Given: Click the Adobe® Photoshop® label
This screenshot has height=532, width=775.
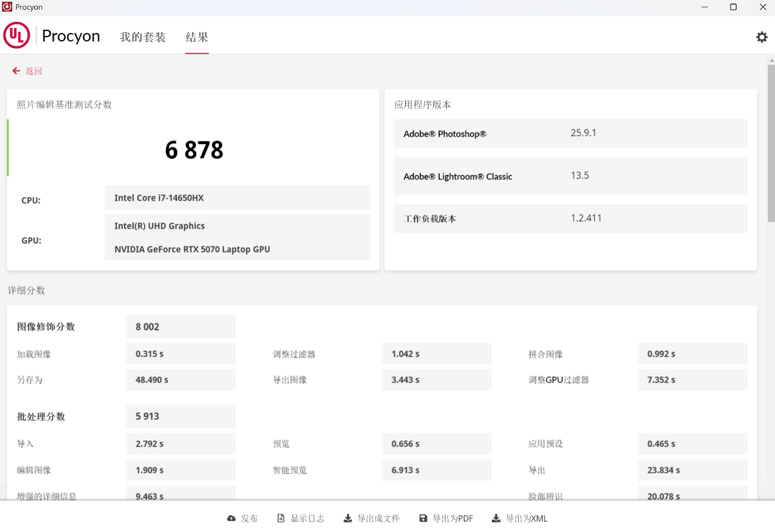Looking at the screenshot, I should pyautogui.click(x=445, y=134).
